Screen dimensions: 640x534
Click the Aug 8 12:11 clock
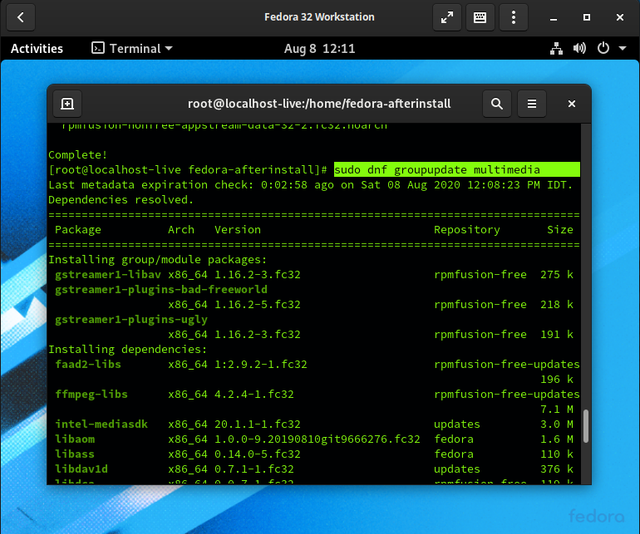tap(320, 49)
